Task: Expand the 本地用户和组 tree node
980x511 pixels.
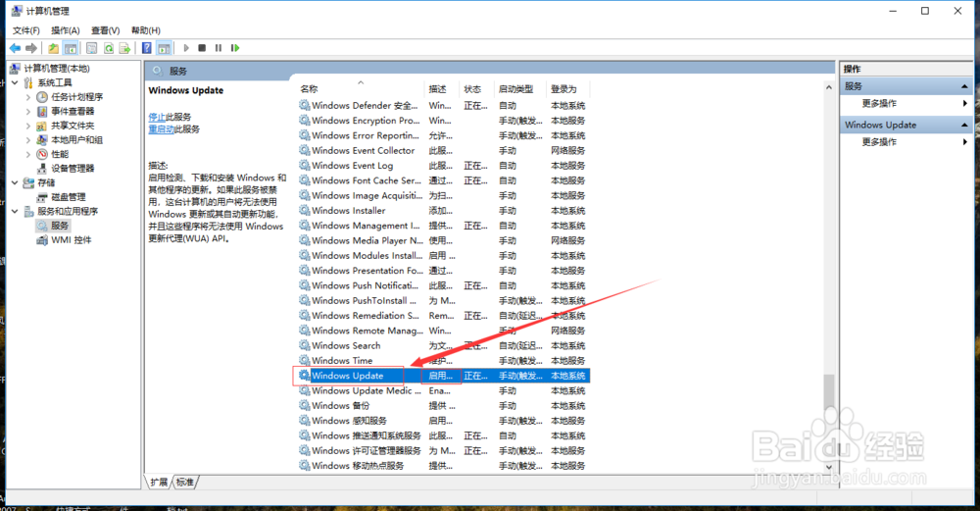Action: point(28,140)
